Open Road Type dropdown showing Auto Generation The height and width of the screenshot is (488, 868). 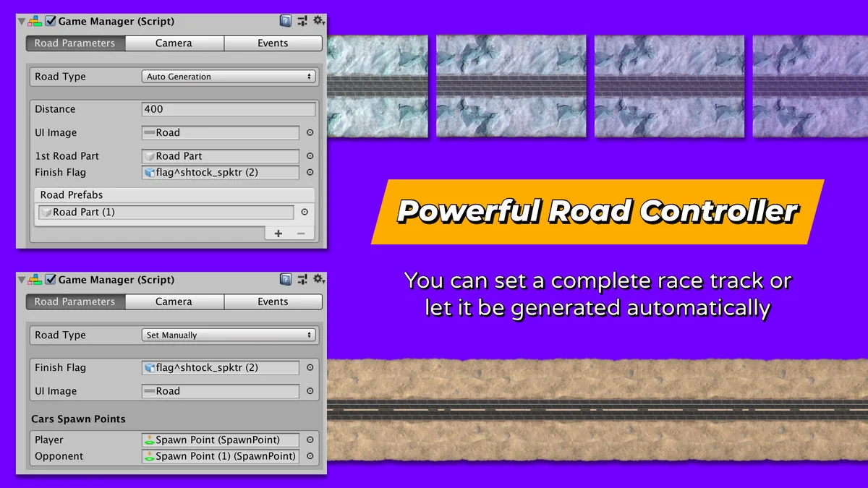tap(229, 77)
